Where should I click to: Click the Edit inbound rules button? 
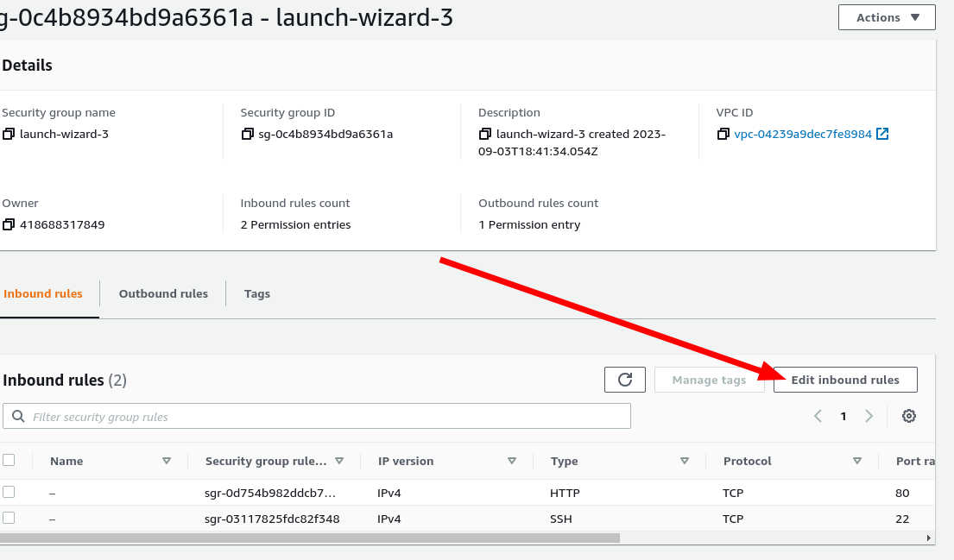[x=844, y=380]
